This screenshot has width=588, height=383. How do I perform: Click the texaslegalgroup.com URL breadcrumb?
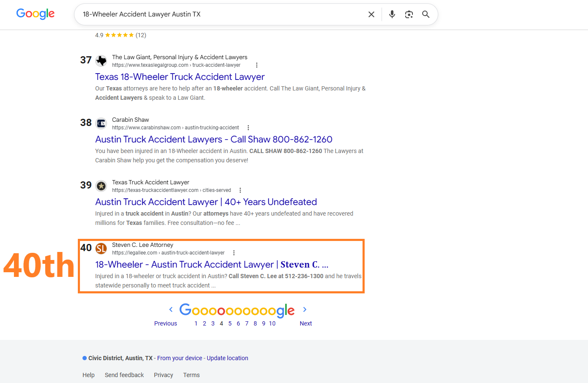pos(176,65)
